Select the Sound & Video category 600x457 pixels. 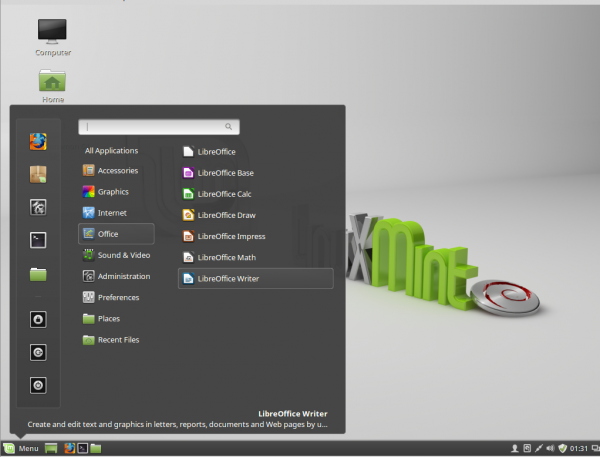tap(116, 255)
